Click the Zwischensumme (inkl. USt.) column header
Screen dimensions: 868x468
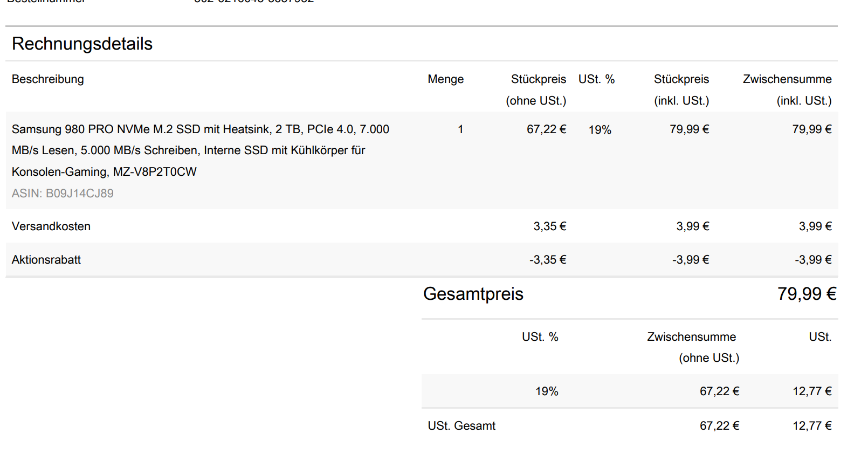787,90
